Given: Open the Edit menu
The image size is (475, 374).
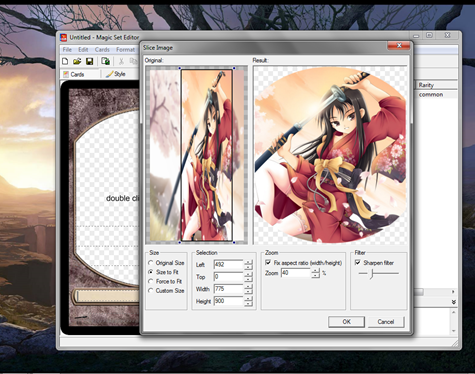Looking at the screenshot, I should 83,50.
